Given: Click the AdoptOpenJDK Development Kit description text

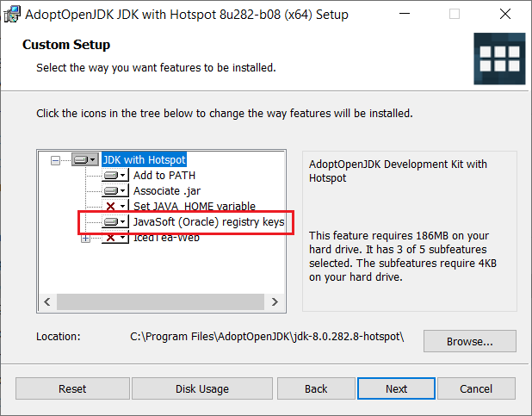Looking at the screenshot, I should (x=398, y=171).
